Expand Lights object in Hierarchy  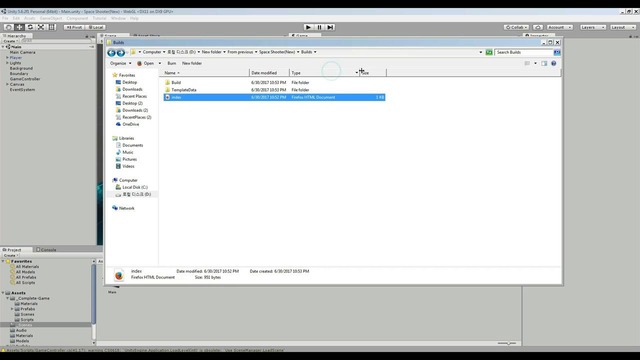coord(7,63)
